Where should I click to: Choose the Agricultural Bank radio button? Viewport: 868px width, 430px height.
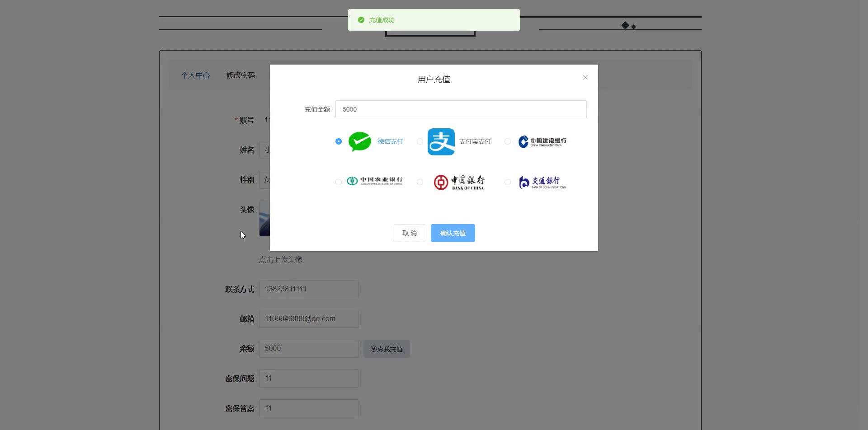pos(339,182)
